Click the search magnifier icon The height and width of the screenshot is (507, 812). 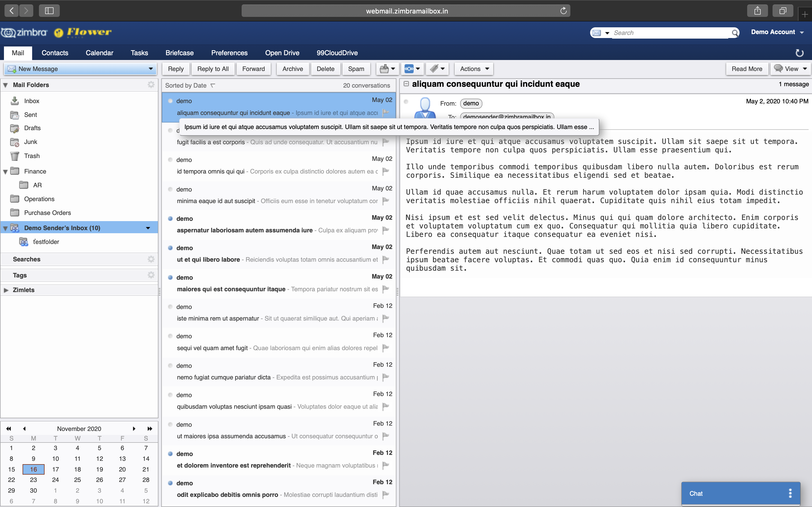tap(734, 33)
